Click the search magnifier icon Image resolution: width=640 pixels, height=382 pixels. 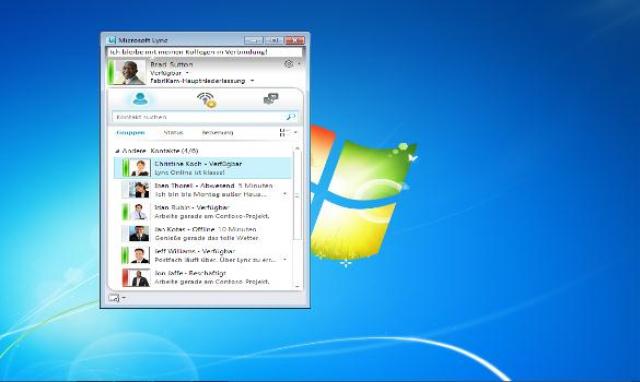291,117
